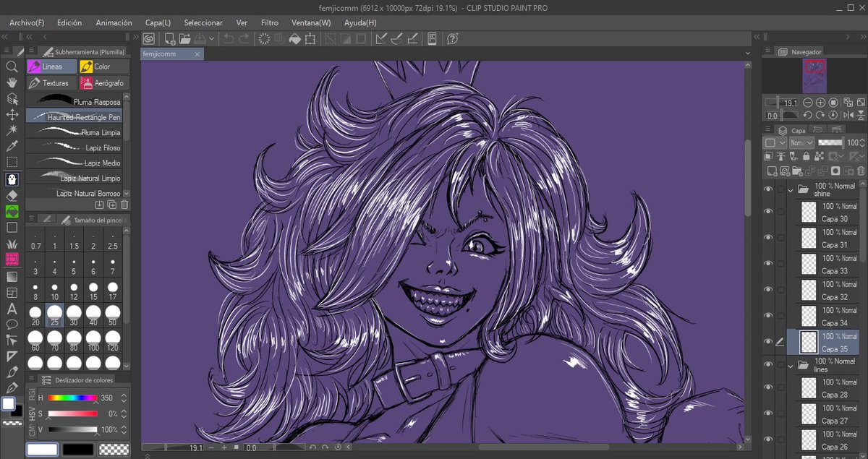Open Layer panel menu icon

[x=769, y=131]
